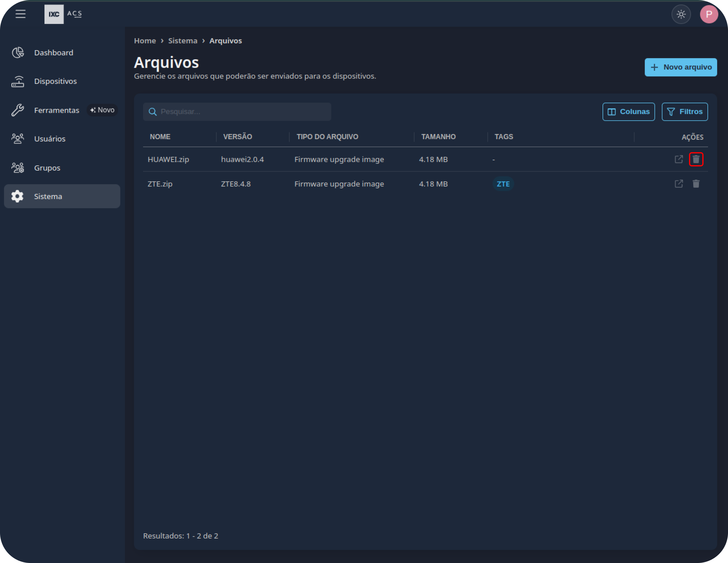The image size is (728, 563).
Task: Open the hamburger menu
Action: tap(20, 14)
